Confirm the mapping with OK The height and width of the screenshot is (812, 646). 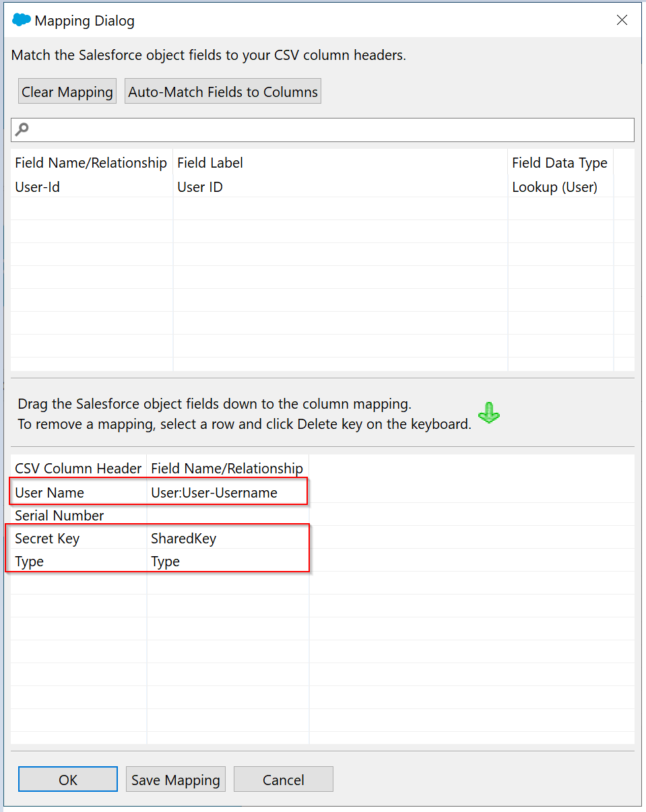tap(68, 780)
